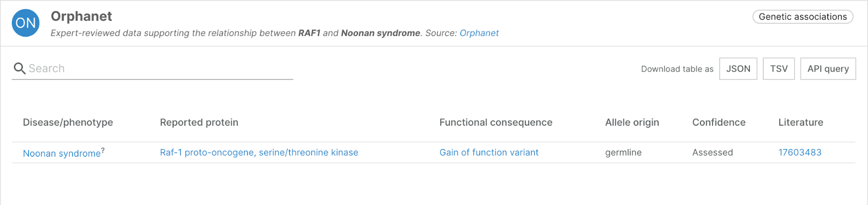This screenshot has width=868, height=205.
Task: Follow the Gain of function variant link
Action: pyautogui.click(x=489, y=152)
